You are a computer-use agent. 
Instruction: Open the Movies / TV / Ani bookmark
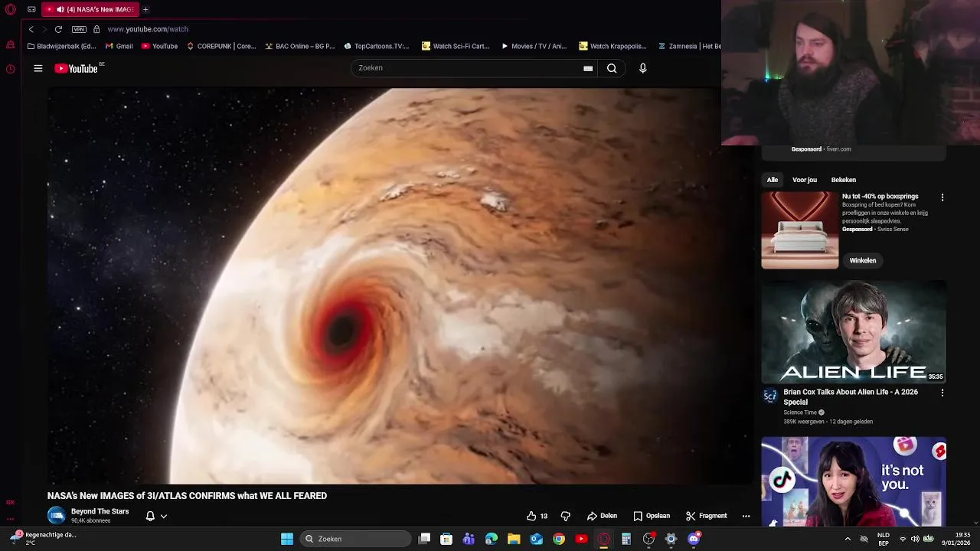(534, 46)
